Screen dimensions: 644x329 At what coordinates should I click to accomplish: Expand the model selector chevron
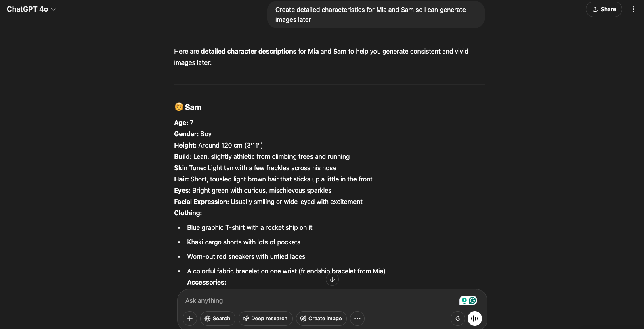click(x=52, y=9)
